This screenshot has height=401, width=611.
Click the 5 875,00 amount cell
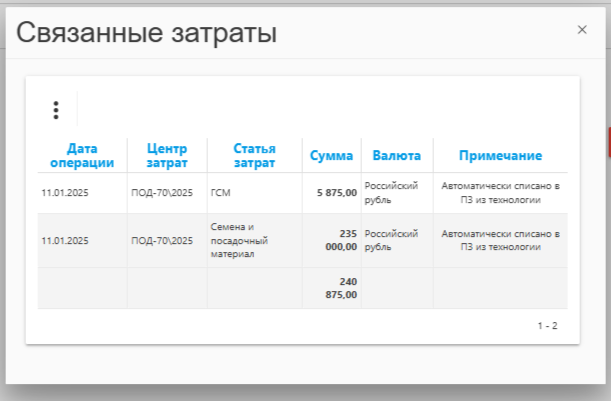coord(336,193)
